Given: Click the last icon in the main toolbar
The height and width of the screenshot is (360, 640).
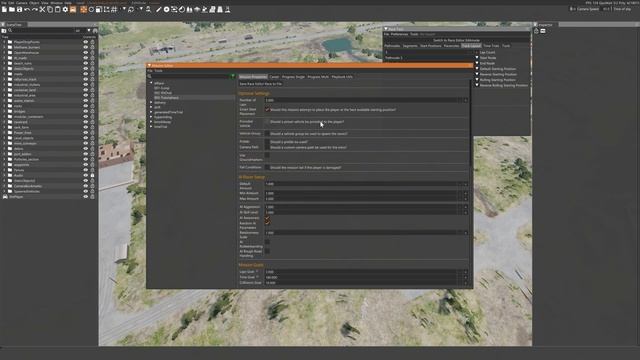Looking at the screenshot, I should (x=227, y=9).
